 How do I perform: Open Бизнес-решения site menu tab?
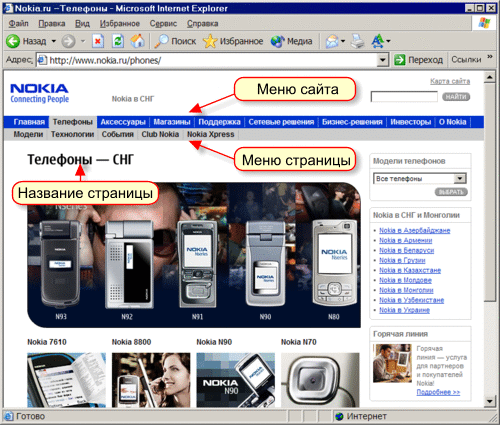point(352,122)
